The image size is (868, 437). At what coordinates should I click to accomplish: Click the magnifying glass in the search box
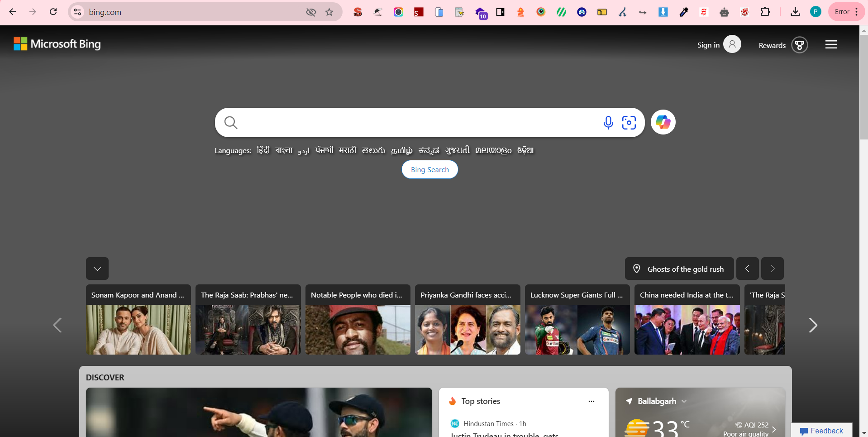pyautogui.click(x=230, y=122)
